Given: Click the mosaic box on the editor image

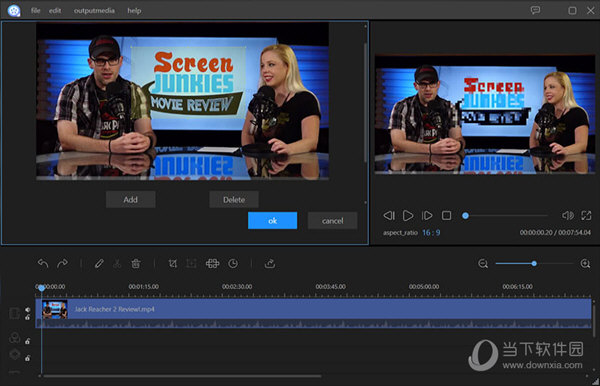Looking at the screenshot, I should (188, 82).
